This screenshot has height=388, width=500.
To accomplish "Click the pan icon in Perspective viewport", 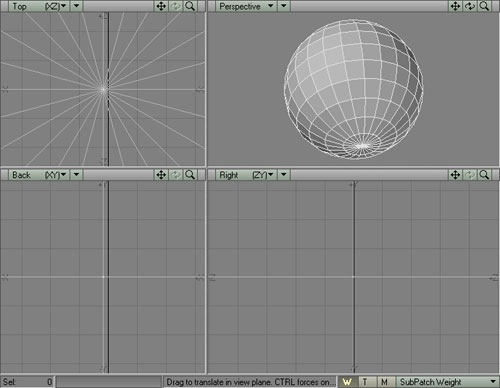I will coord(455,6).
